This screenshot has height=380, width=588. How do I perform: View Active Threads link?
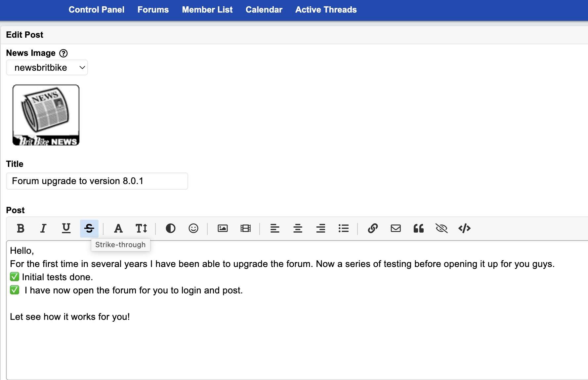[326, 10]
